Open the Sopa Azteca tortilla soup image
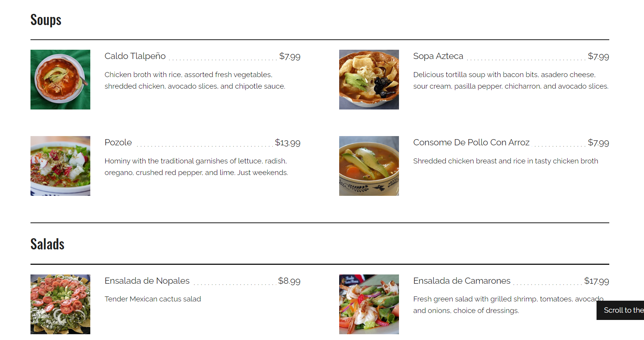This screenshot has height=340, width=644. click(x=369, y=79)
